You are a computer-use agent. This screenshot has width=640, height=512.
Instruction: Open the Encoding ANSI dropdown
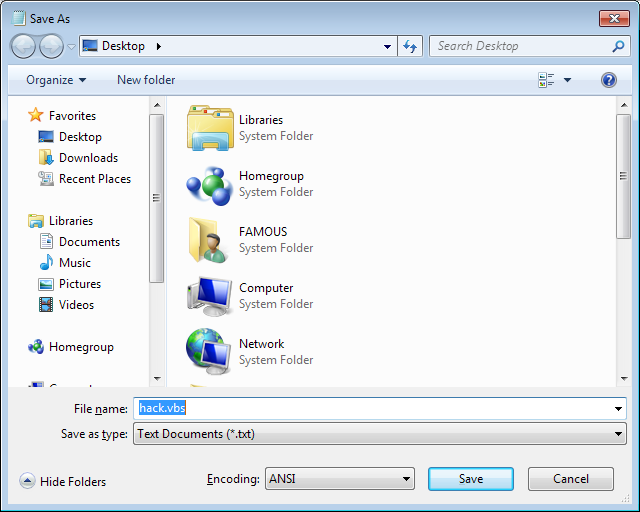[x=340, y=479]
